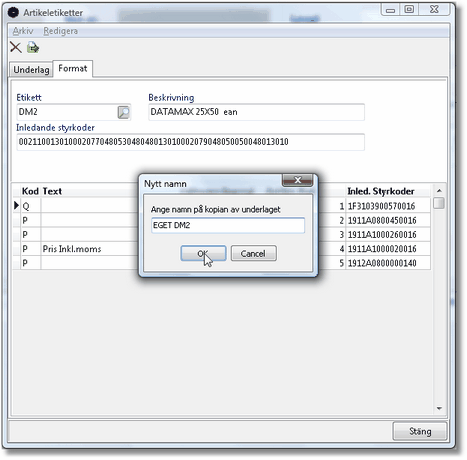Screen dimensions: 467x460
Task: Click the Etikett field showing DM2
Action: pos(67,112)
